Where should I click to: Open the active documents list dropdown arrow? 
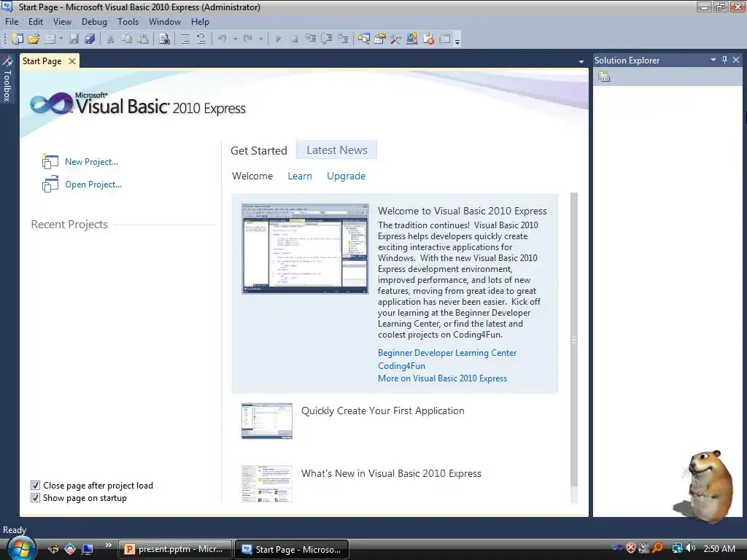[x=581, y=61]
